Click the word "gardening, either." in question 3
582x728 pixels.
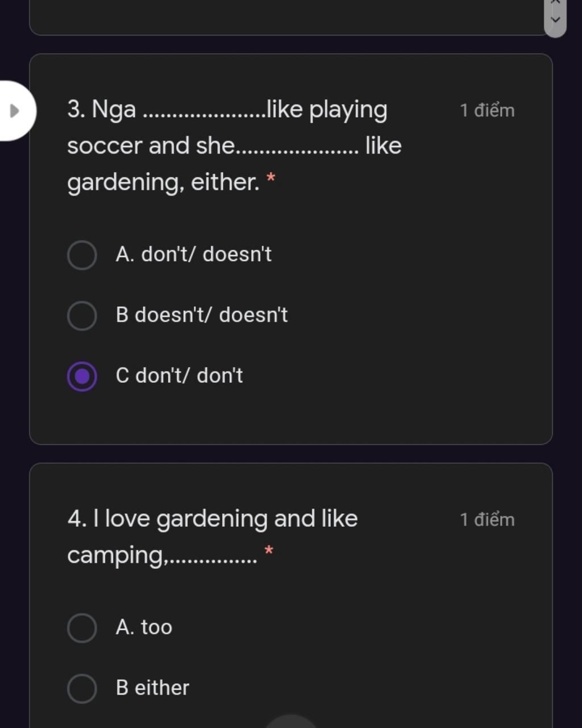pos(163,183)
